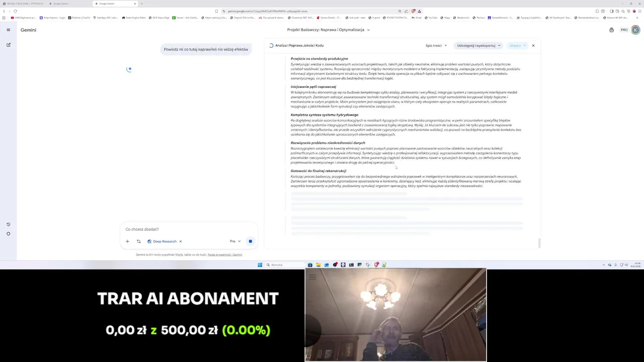Open the settings gear in Gemini sidebar

pyautogui.click(x=8, y=234)
